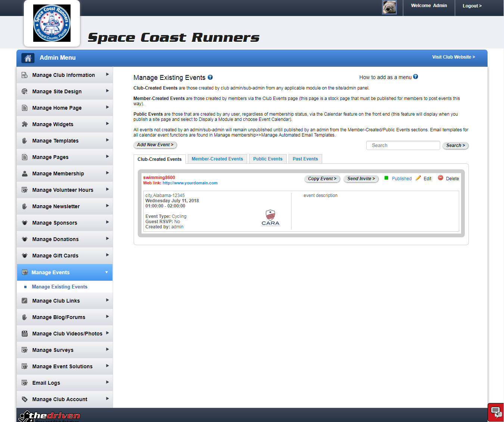Open the 'How to add as a menu' help icon
This screenshot has height=422, width=504.
(416, 77)
